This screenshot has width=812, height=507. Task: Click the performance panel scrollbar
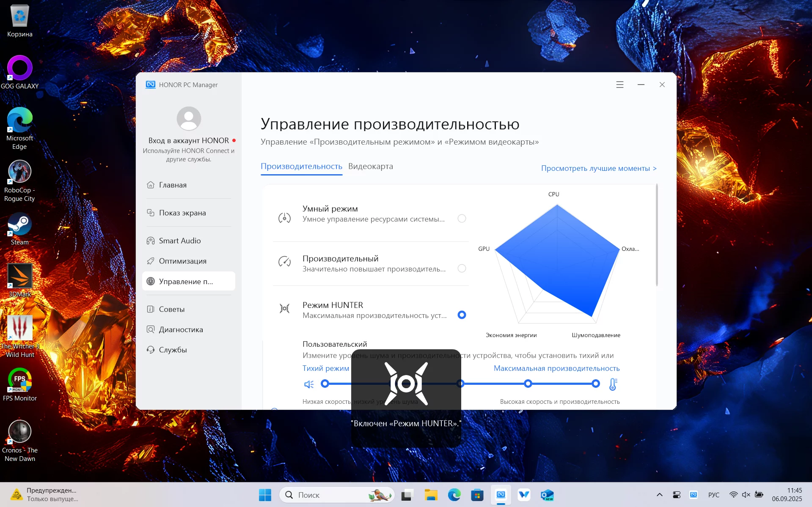(x=657, y=235)
